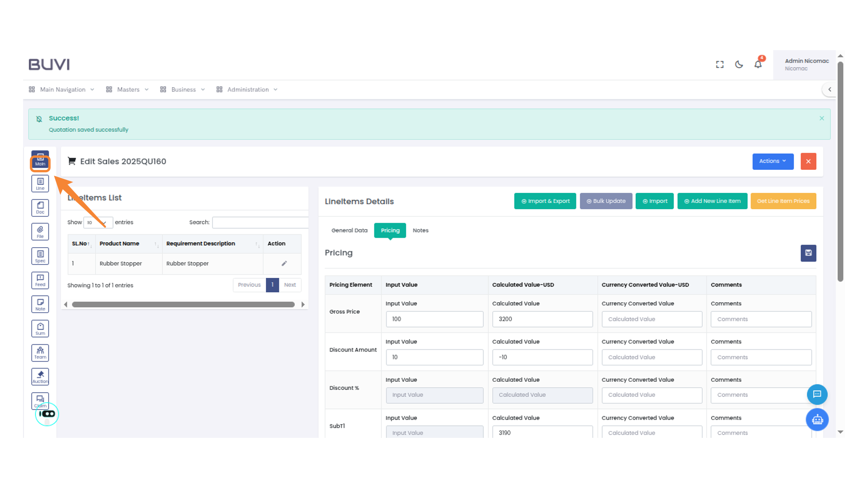Open the Auction sidebar icon
The image size is (868, 488).
[40, 376]
